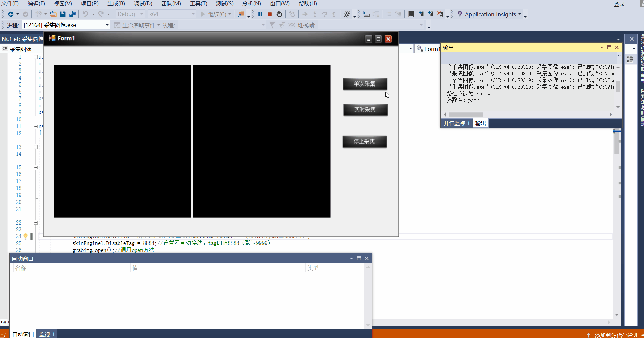Click the Restart debugging icon

[x=279, y=14]
